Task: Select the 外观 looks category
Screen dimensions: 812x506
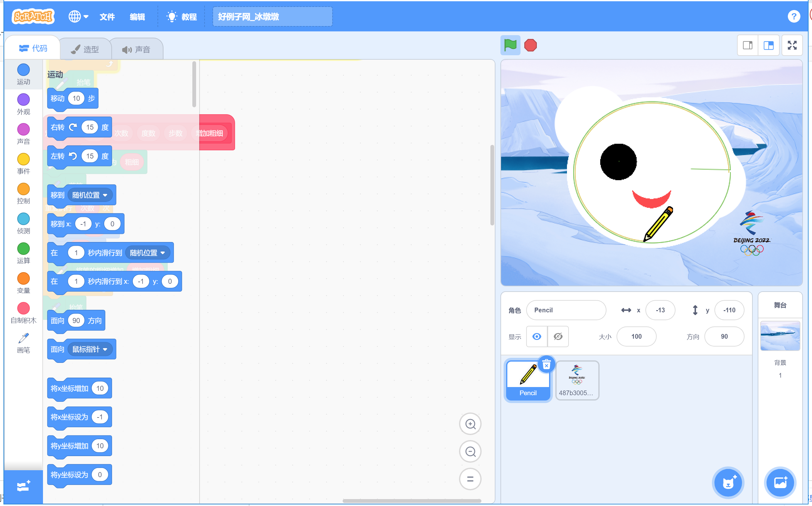Action: (x=24, y=104)
